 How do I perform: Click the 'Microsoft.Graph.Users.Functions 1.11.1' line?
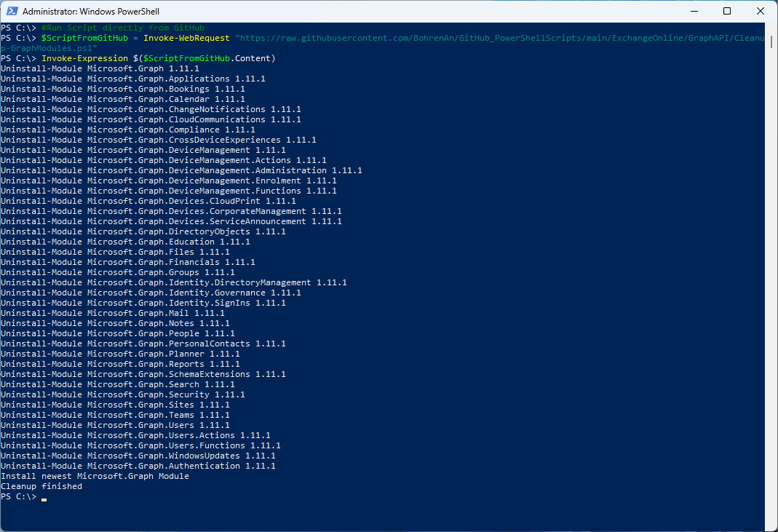point(140,445)
